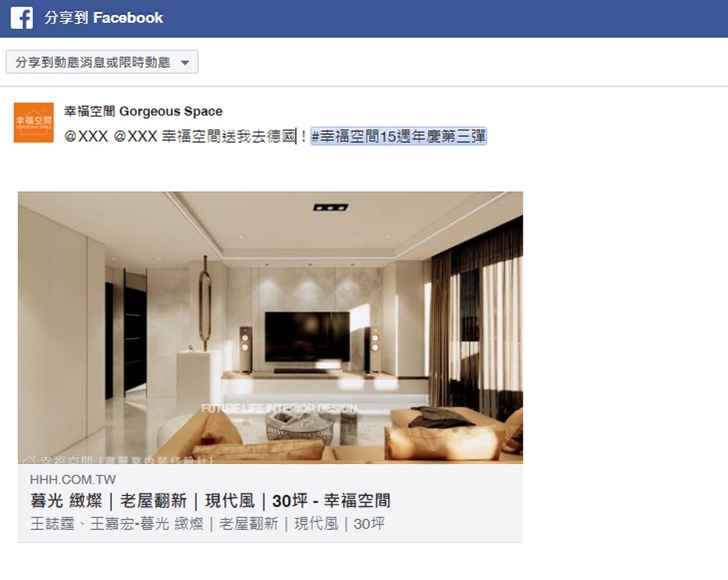Click the second @XXX mention
This screenshot has height=580, width=728.
pos(135,137)
